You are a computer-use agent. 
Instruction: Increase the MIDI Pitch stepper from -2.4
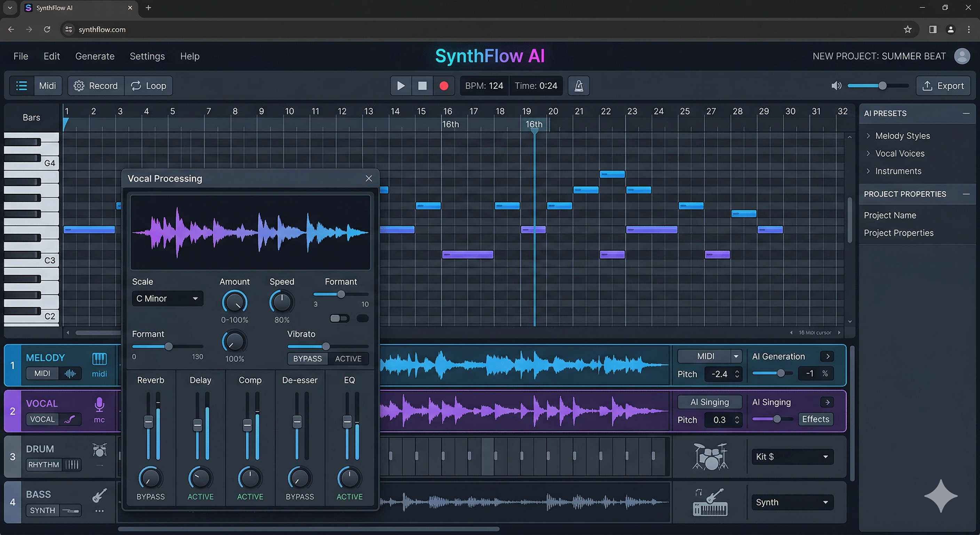737,371
